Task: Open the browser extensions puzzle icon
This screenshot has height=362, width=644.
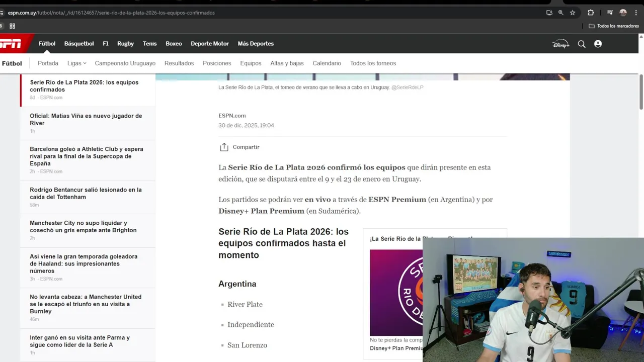Action: click(x=591, y=13)
